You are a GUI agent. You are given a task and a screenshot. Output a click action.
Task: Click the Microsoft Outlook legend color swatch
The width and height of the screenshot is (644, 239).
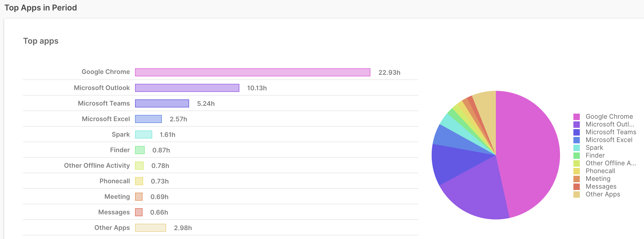(577, 124)
